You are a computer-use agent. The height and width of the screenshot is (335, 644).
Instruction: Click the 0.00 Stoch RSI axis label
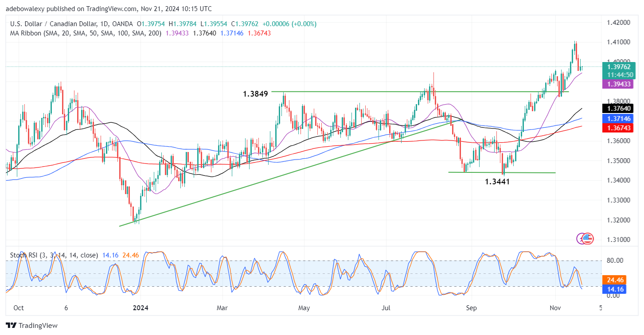[612, 295]
